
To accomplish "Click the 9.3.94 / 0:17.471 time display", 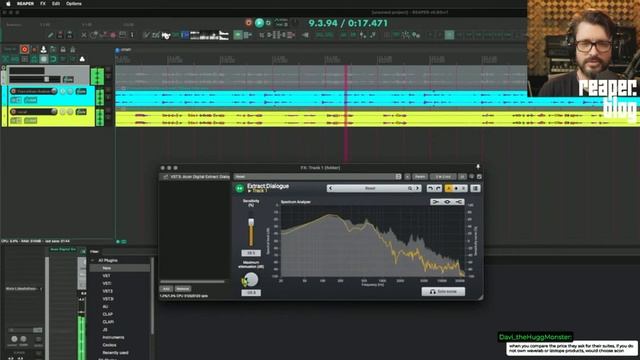I will click(348, 23).
